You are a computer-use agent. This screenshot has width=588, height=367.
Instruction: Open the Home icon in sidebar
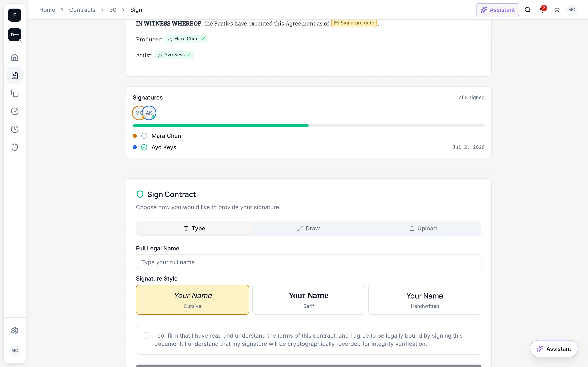pos(14,57)
